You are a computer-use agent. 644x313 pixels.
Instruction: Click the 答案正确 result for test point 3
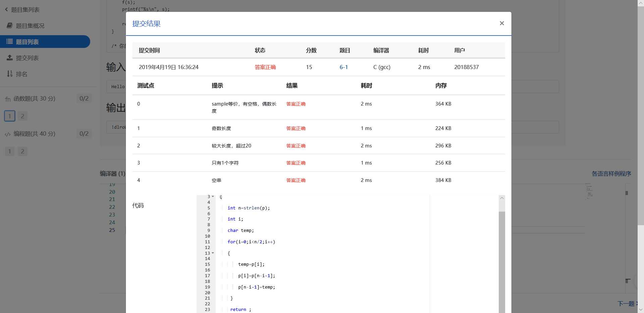click(296, 163)
